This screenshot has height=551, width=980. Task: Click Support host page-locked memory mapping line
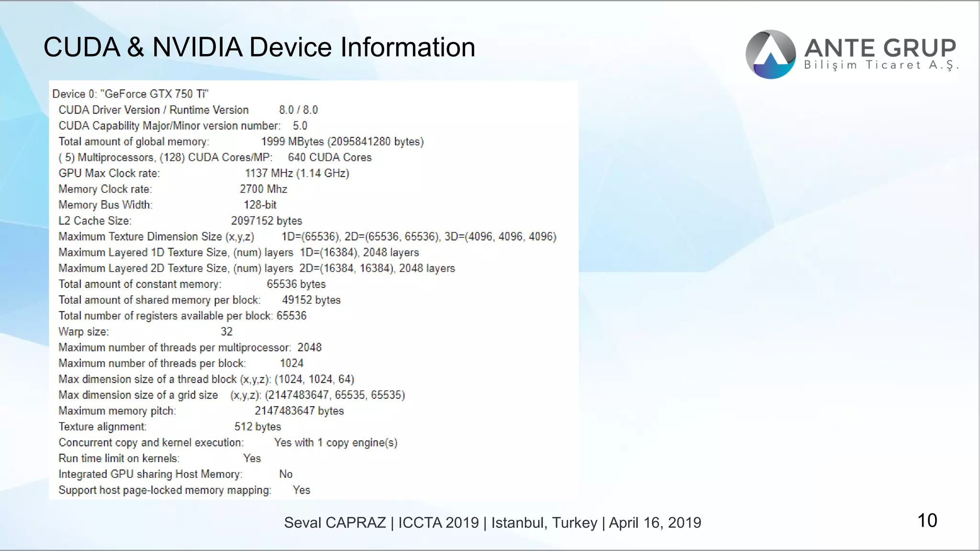pos(184,490)
